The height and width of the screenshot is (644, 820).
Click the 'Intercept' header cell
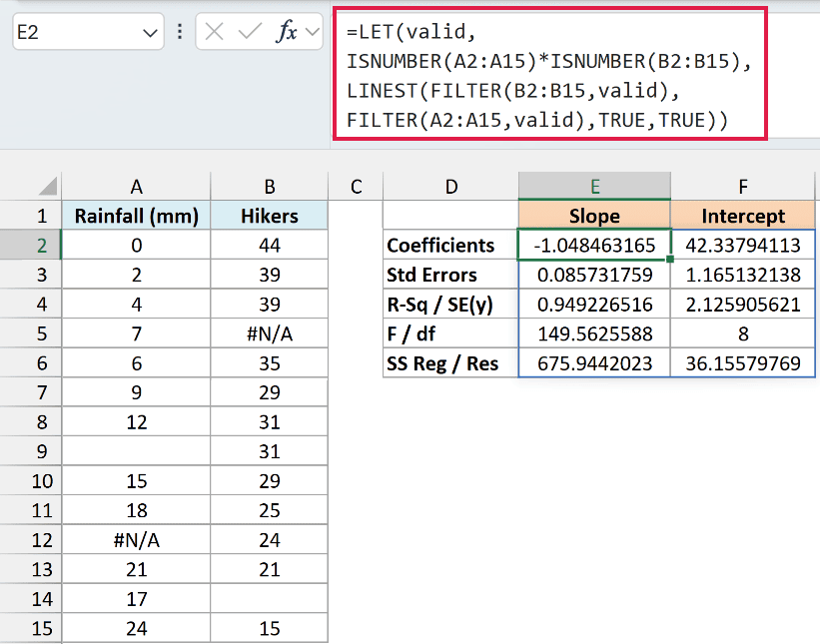tap(743, 216)
